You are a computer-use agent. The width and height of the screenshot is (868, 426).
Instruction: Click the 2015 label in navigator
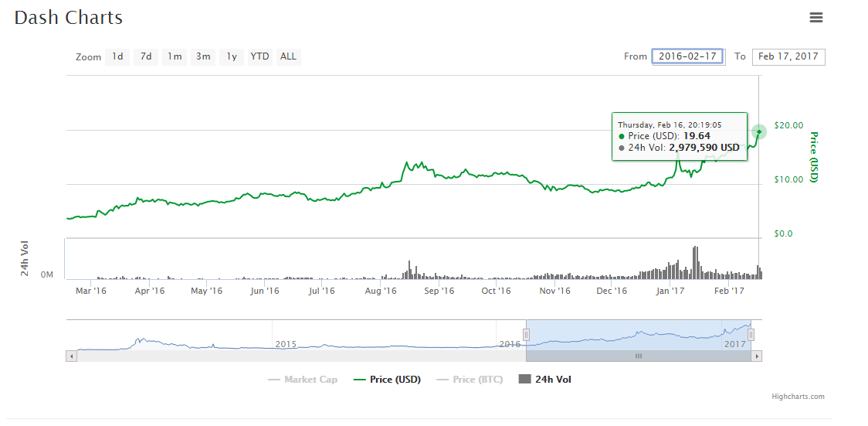coord(287,344)
